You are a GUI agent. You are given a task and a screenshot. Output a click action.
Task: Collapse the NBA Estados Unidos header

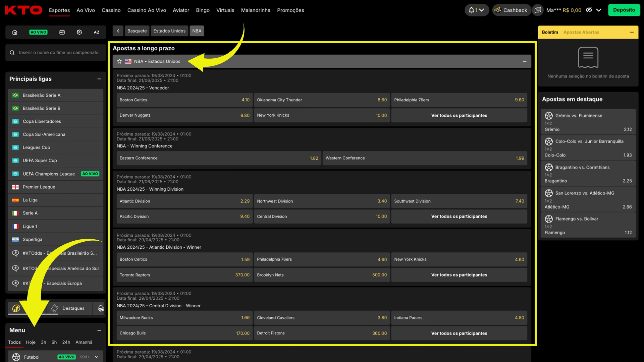tap(525, 61)
